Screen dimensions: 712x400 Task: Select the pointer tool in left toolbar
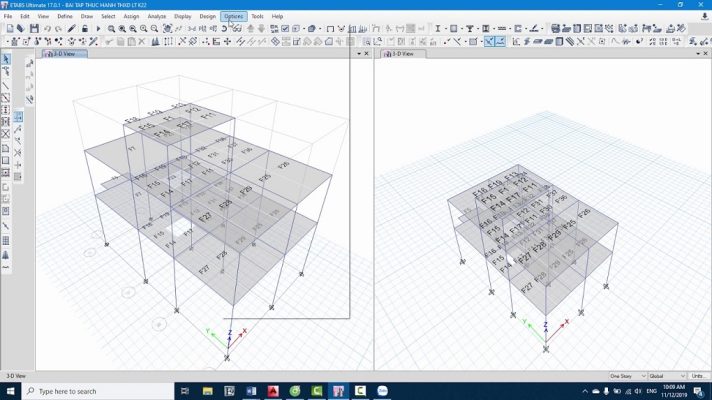pyautogui.click(x=6, y=59)
